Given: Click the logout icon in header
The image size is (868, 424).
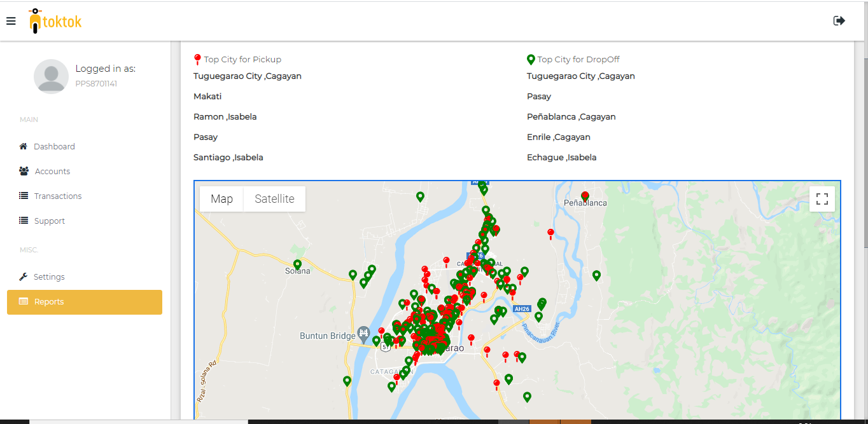Looking at the screenshot, I should point(839,21).
